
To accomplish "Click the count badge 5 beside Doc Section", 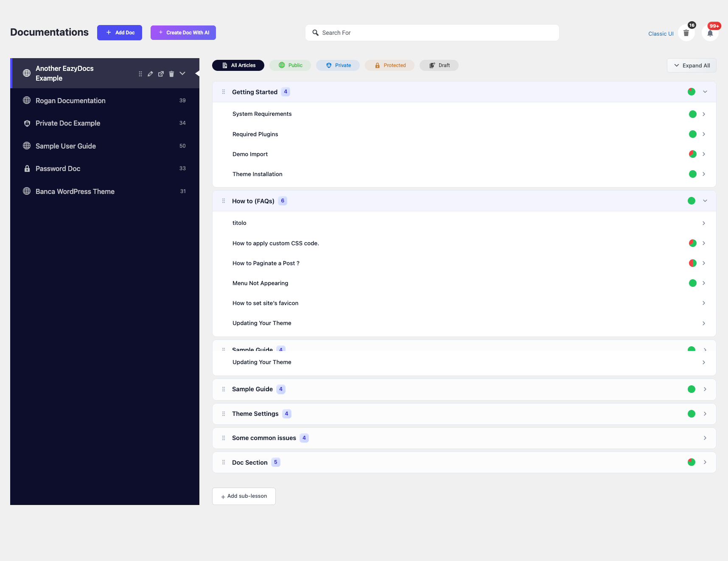I will point(276,462).
